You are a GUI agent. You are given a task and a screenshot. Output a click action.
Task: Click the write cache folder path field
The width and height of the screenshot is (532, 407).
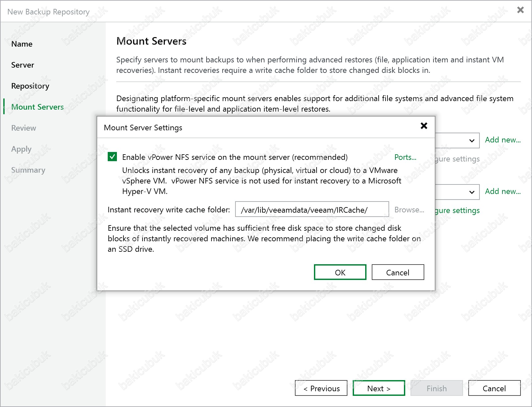312,210
